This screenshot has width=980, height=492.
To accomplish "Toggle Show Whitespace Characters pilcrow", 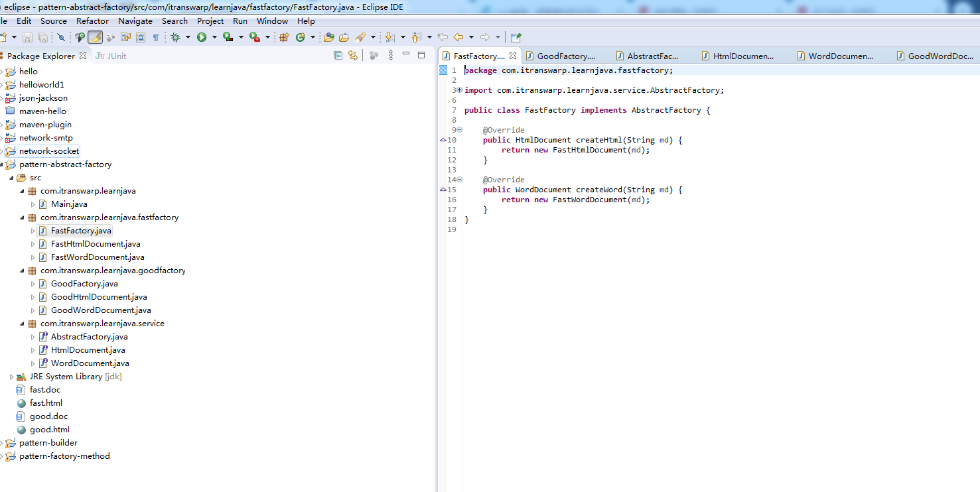I will click(156, 37).
